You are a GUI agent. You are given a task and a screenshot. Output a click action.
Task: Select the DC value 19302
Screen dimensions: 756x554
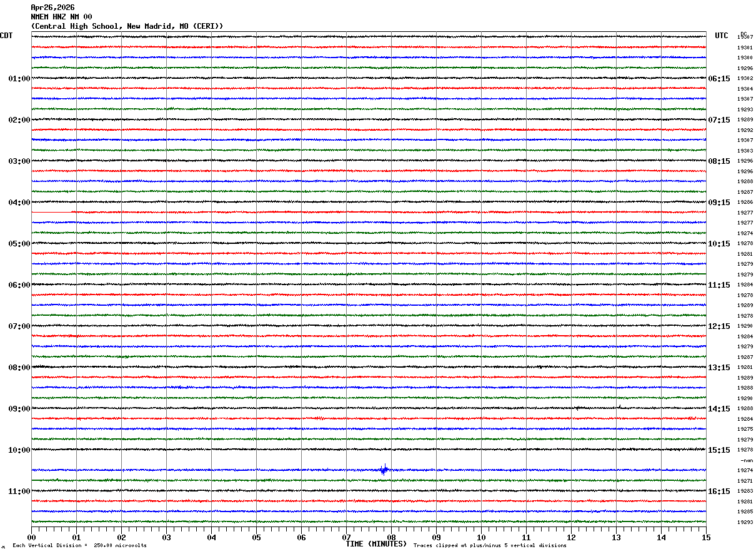tap(745, 78)
